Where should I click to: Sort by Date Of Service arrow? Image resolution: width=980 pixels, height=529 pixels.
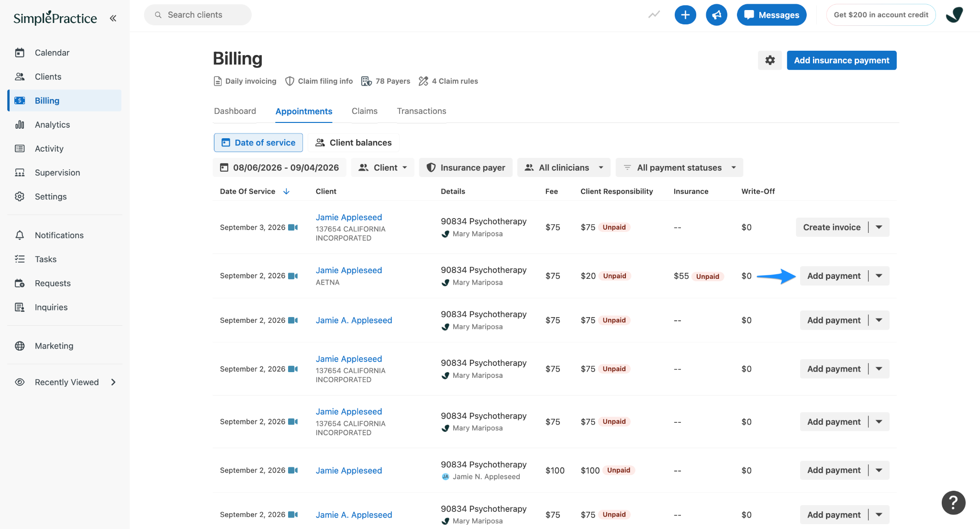tap(286, 191)
